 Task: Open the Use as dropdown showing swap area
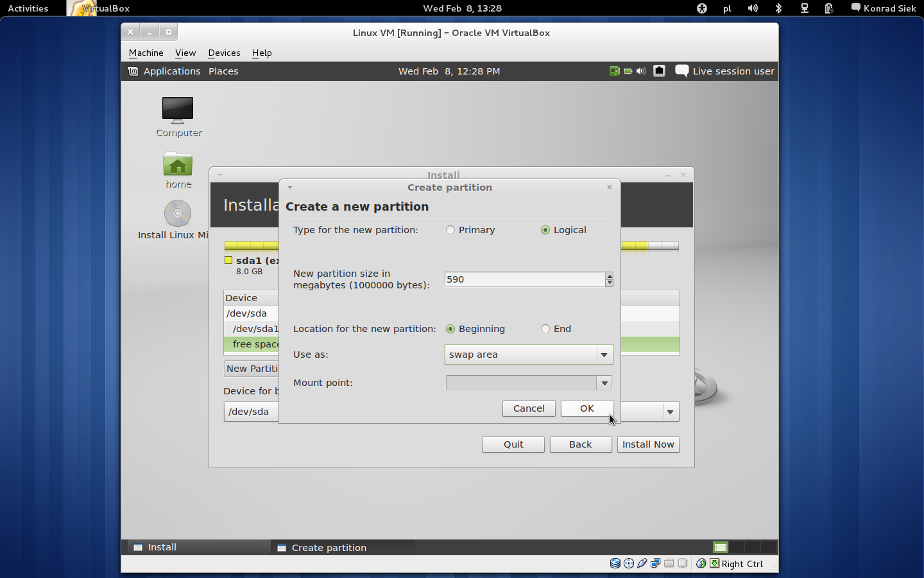(x=529, y=355)
